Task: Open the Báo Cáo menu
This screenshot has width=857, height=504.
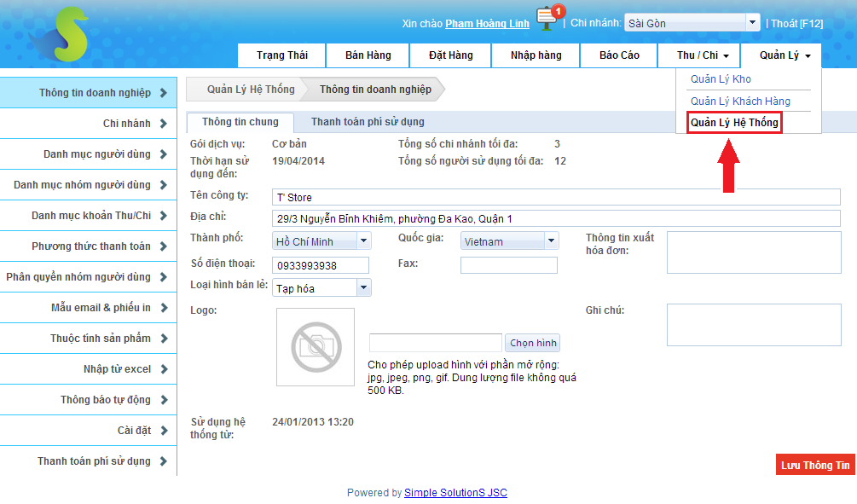Action: click(x=619, y=55)
